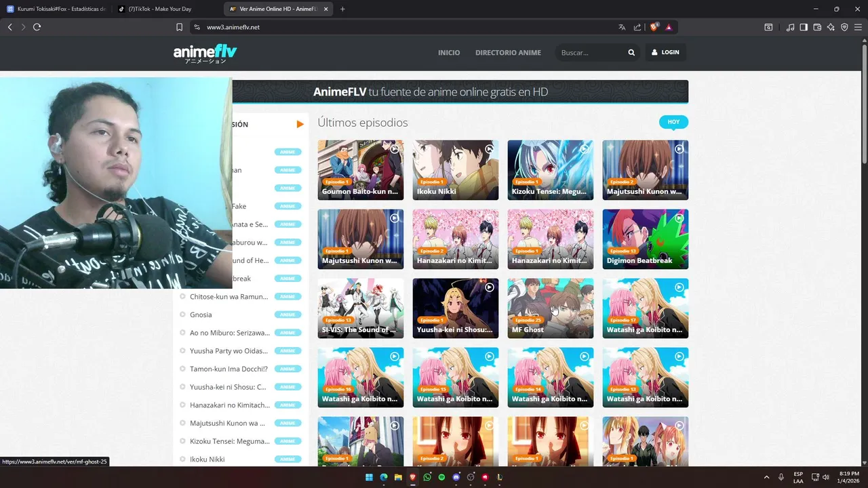Open site settings icon beside www3.animeflv.net
This screenshot has height=488, width=868.
(x=197, y=27)
